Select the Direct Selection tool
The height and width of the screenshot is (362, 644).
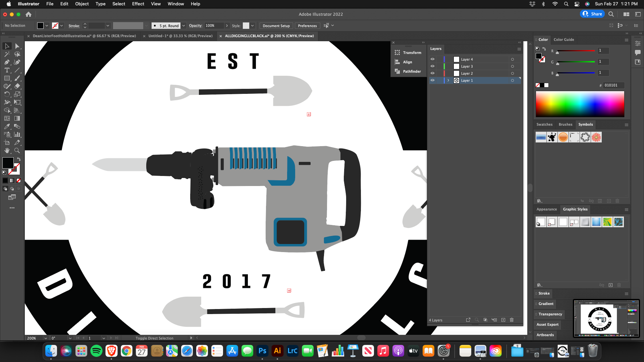pyautogui.click(x=17, y=46)
